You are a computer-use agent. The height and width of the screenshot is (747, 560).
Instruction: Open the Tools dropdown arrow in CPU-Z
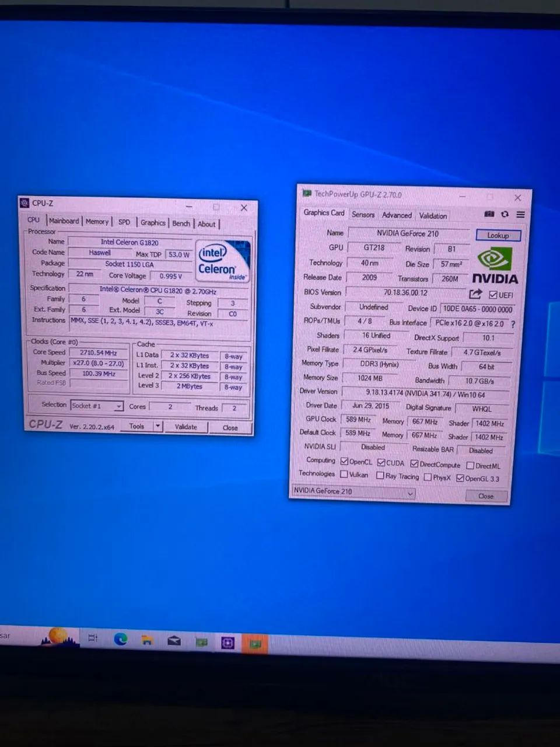pyautogui.click(x=157, y=427)
